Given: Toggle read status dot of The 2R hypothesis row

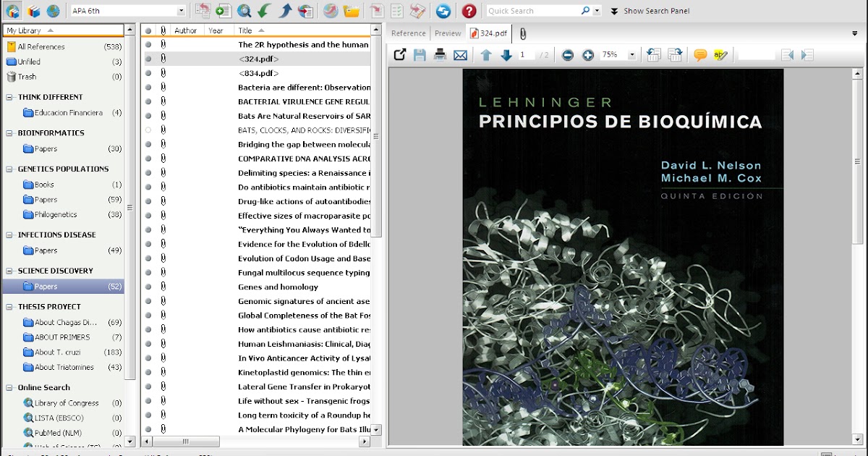Looking at the screenshot, I should click(x=148, y=44).
